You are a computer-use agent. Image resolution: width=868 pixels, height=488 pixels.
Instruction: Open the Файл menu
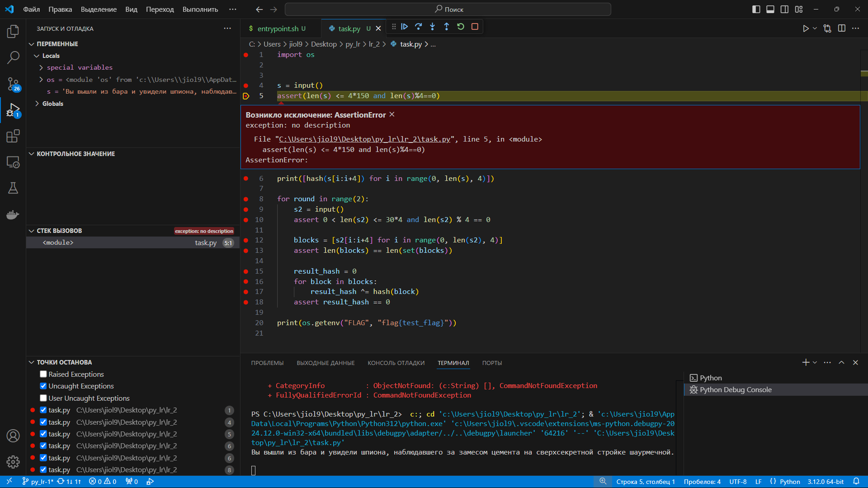coord(31,9)
